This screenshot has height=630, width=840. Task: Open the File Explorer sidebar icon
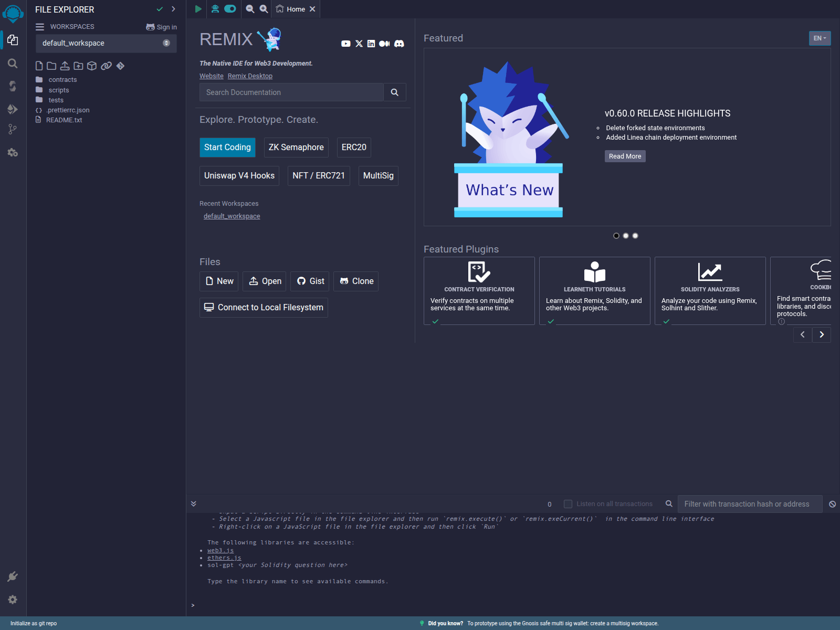13,40
